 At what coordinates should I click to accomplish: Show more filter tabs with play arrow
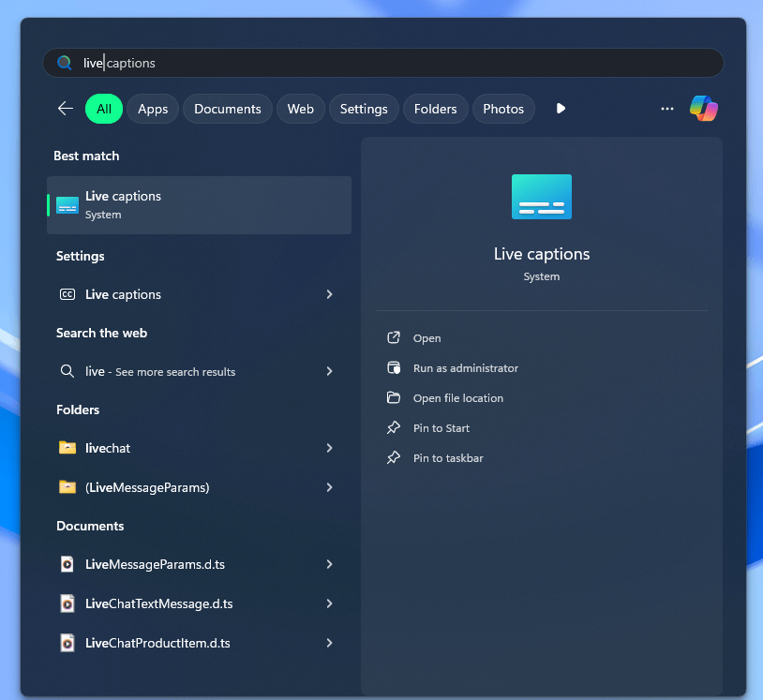point(561,109)
